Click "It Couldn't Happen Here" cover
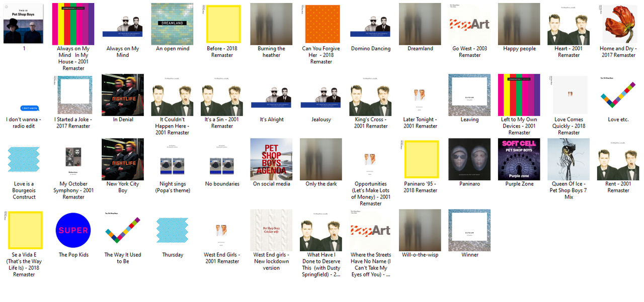 tap(173, 95)
